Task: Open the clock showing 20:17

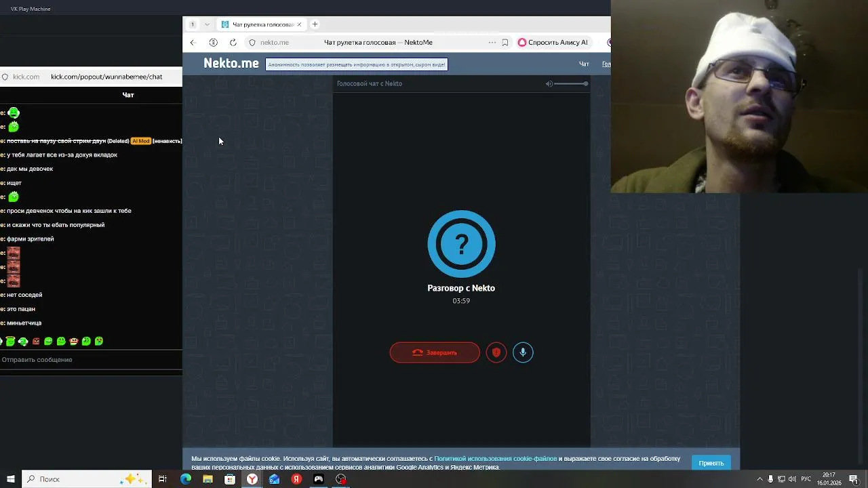Action: [x=829, y=479]
